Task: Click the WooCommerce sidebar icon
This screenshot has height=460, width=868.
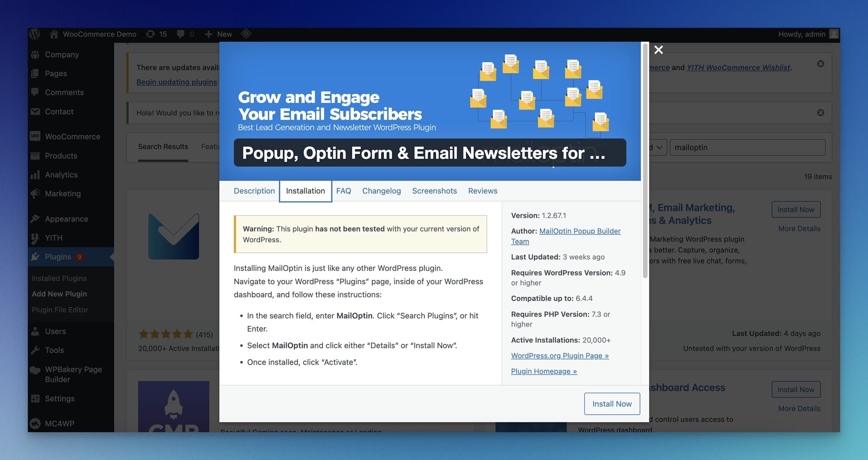Action: coord(35,136)
